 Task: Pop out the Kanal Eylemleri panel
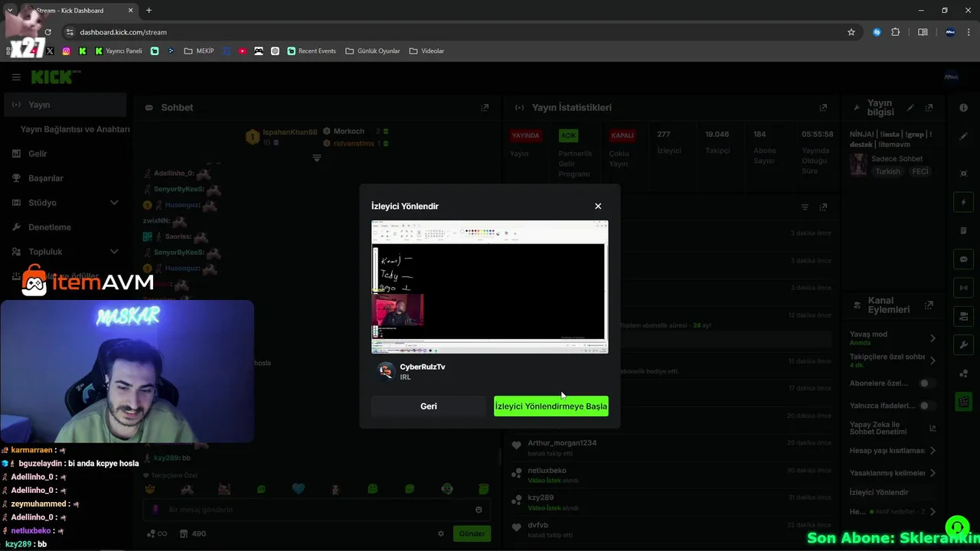[929, 305]
